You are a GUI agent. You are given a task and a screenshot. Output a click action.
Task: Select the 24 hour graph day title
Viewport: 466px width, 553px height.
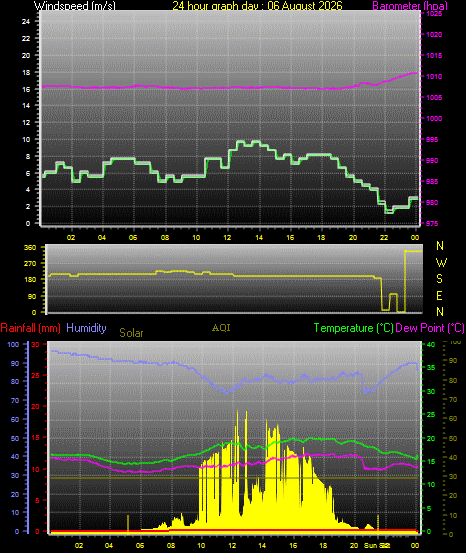tap(257, 5)
